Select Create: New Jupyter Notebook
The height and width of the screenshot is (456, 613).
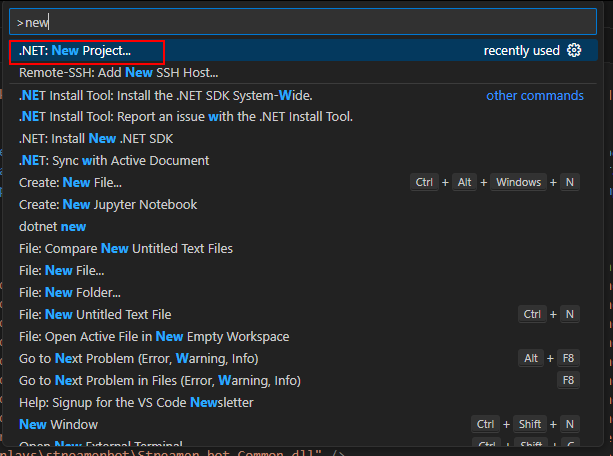(107, 205)
